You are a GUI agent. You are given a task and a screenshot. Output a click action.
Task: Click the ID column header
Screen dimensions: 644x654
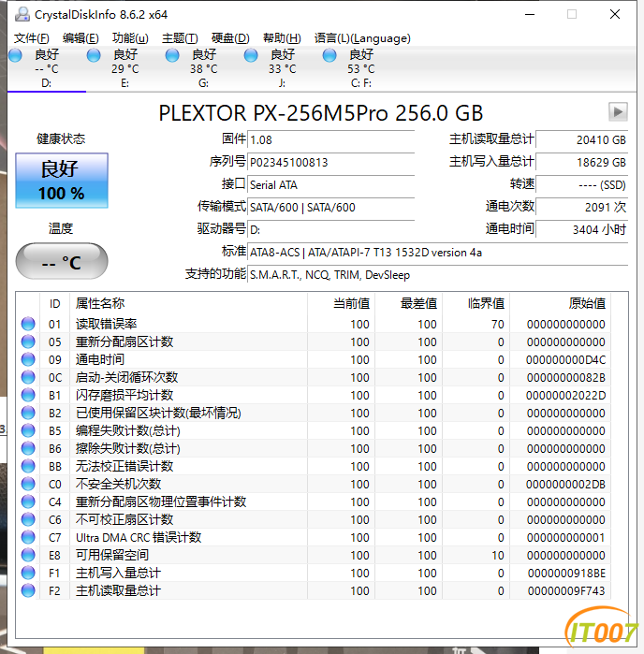pyautogui.click(x=54, y=303)
